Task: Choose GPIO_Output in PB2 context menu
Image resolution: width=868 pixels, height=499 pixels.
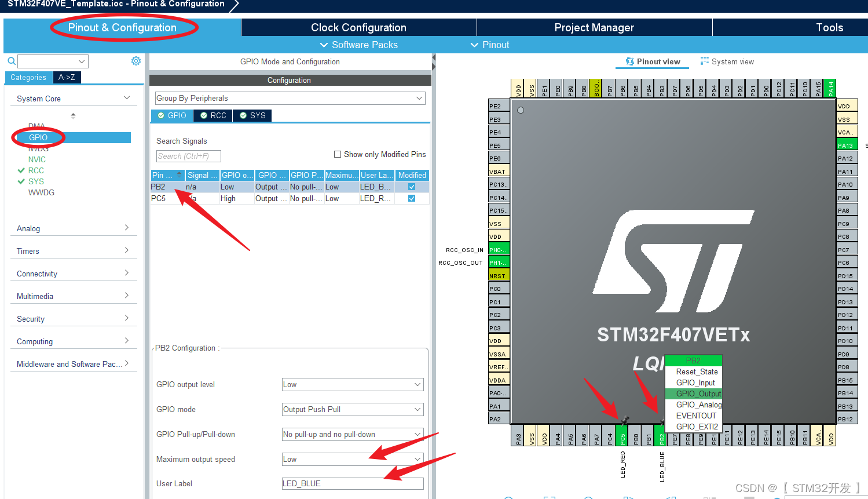Action: (x=694, y=394)
